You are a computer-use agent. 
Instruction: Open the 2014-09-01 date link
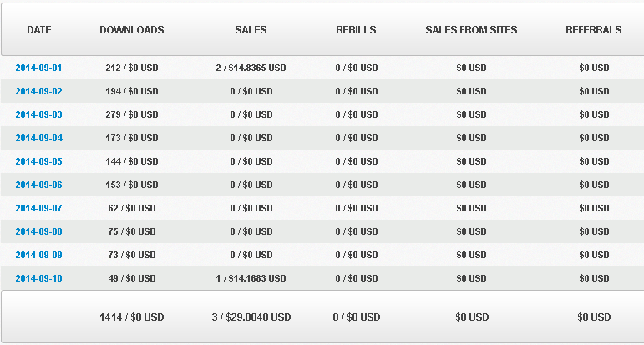click(38, 68)
